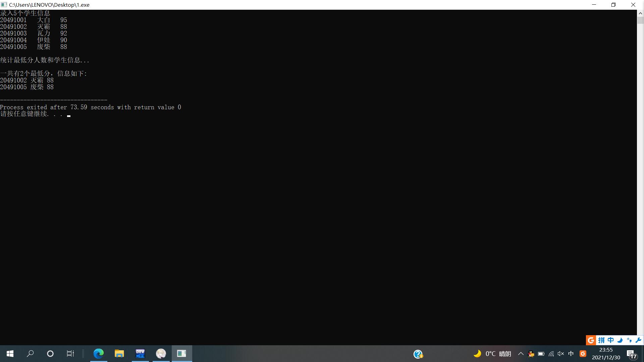Click the 拼 pinyin mode item
The image size is (644, 362).
pyautogui.click(x=601, y=340)
